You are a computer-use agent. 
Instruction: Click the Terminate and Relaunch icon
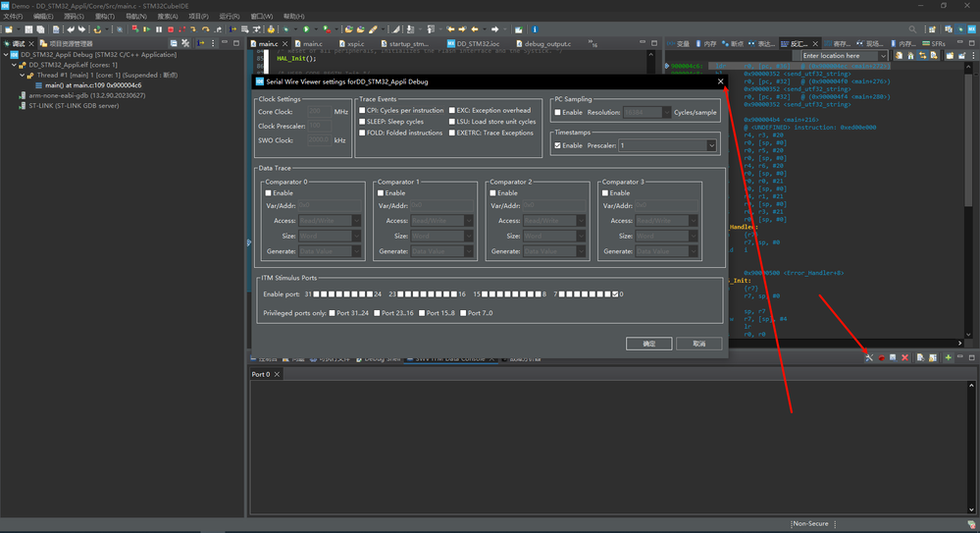135,29
